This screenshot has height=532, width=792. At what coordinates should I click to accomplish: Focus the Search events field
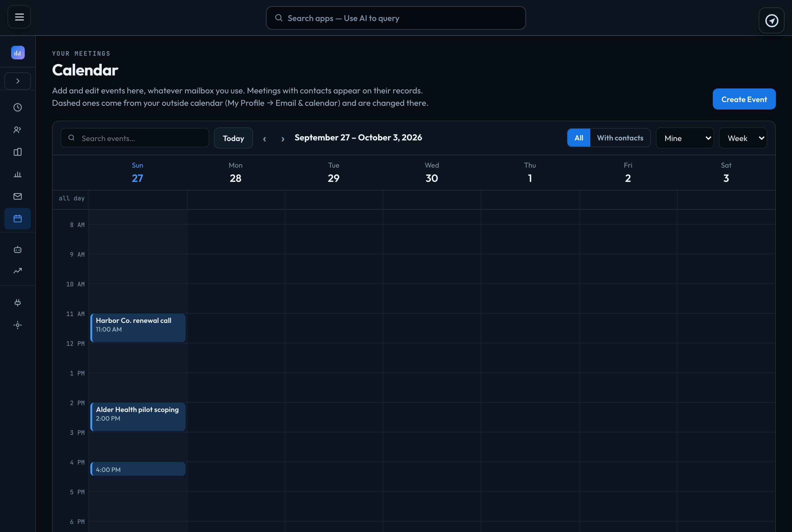135,138
